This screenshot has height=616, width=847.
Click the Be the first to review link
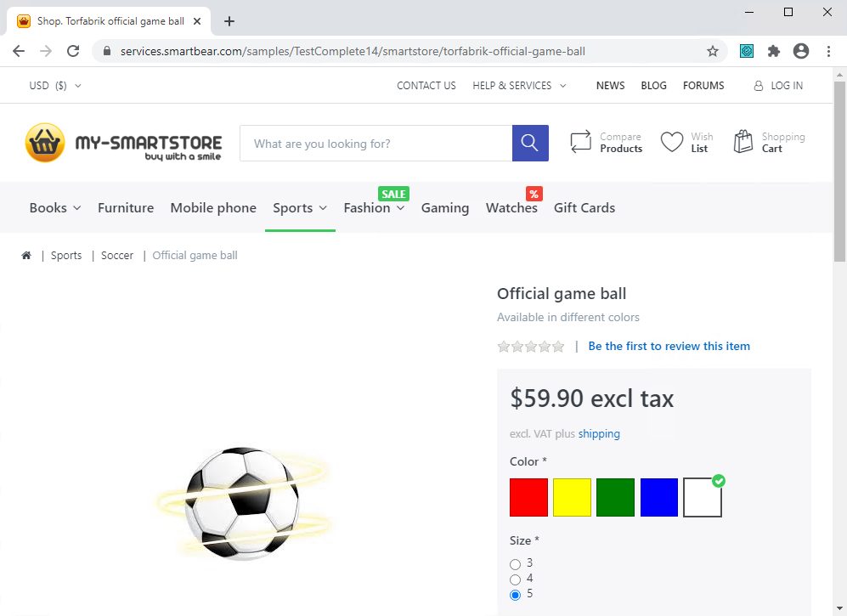669,346
